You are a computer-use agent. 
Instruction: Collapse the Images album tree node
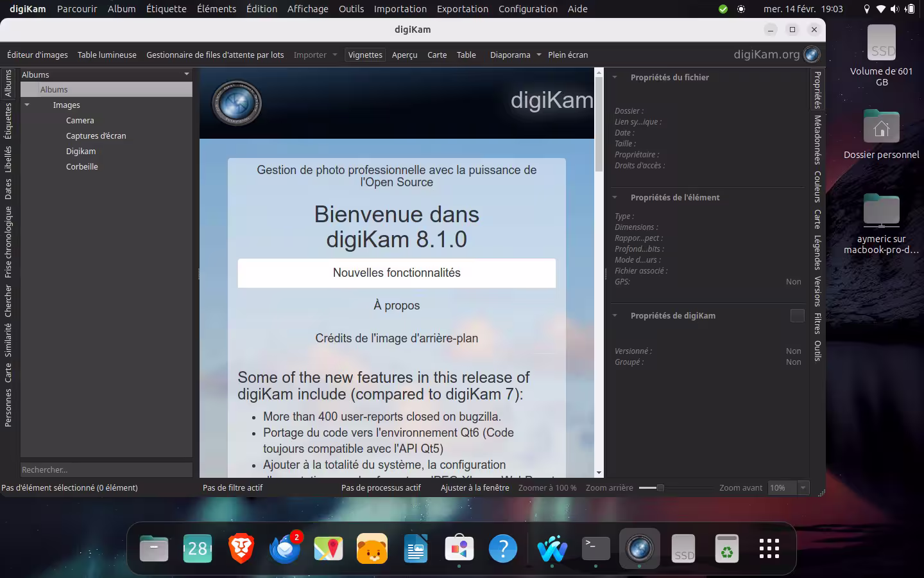coord(27,105)
